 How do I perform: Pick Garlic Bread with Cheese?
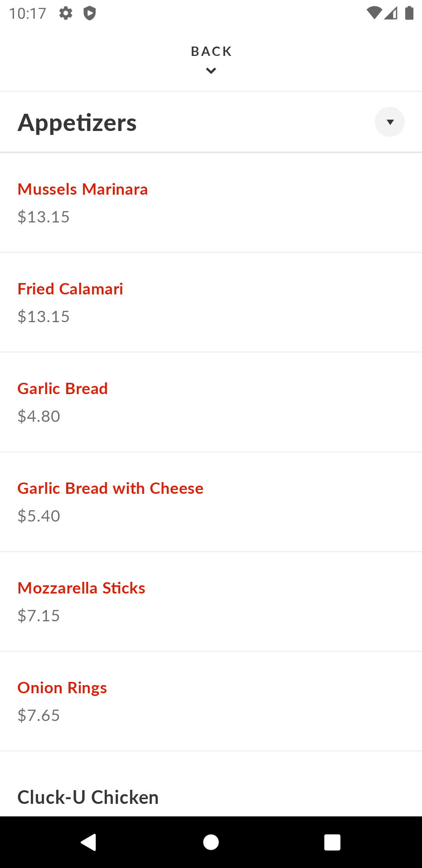[111, 488]
